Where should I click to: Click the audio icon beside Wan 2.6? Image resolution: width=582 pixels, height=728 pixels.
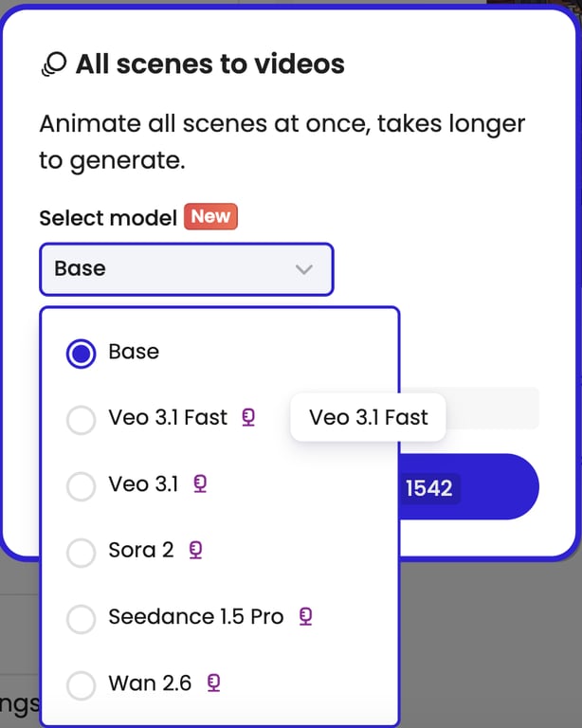tap(214, 682)
